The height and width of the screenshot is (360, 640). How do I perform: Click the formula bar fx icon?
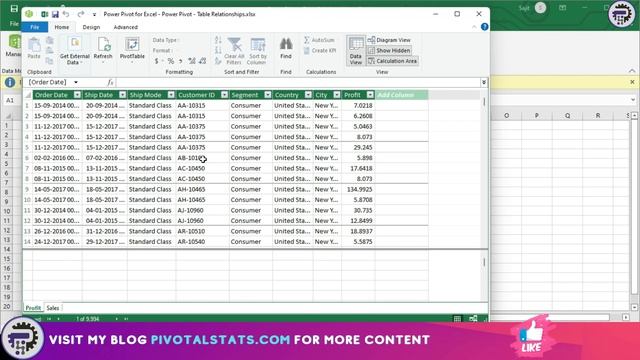click(110, 82)
